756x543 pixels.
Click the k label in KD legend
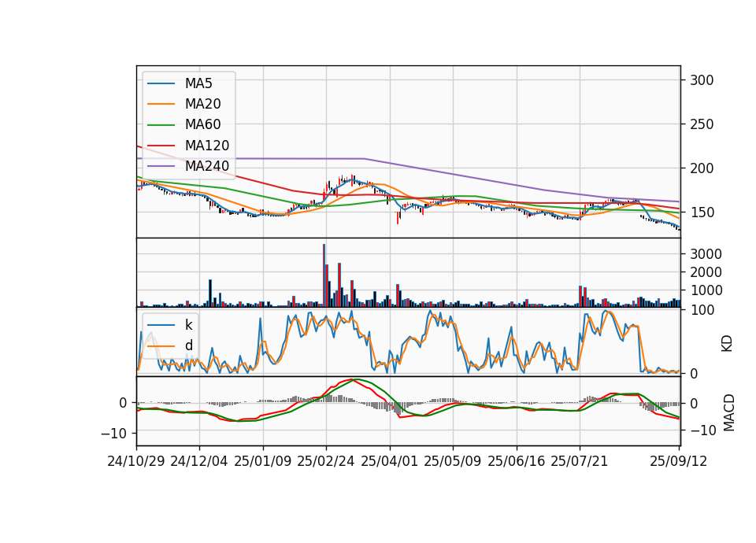tap(188, 325)
